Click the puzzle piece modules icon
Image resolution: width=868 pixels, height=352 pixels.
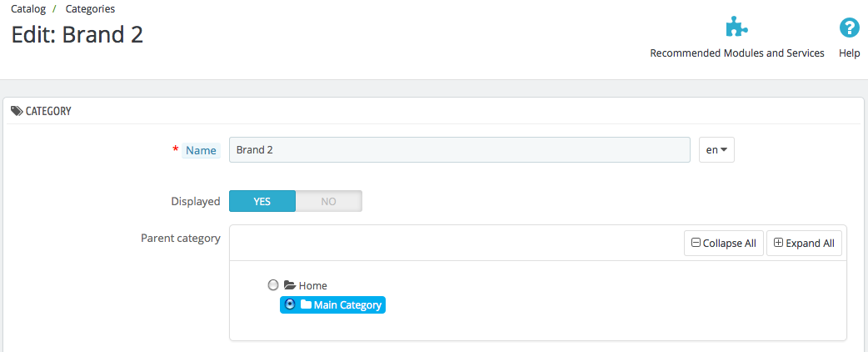[737, 28]
